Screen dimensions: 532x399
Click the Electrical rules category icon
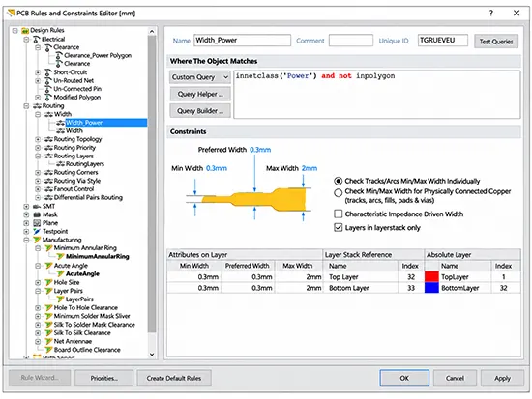37,40
